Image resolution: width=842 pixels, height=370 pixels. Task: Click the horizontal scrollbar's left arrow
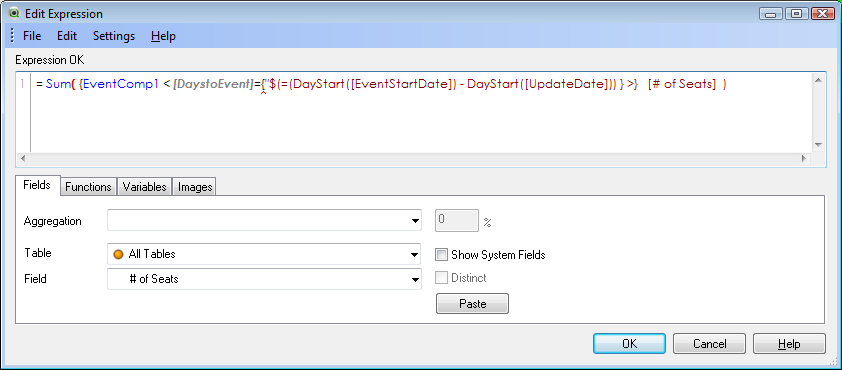coord(22,158)
